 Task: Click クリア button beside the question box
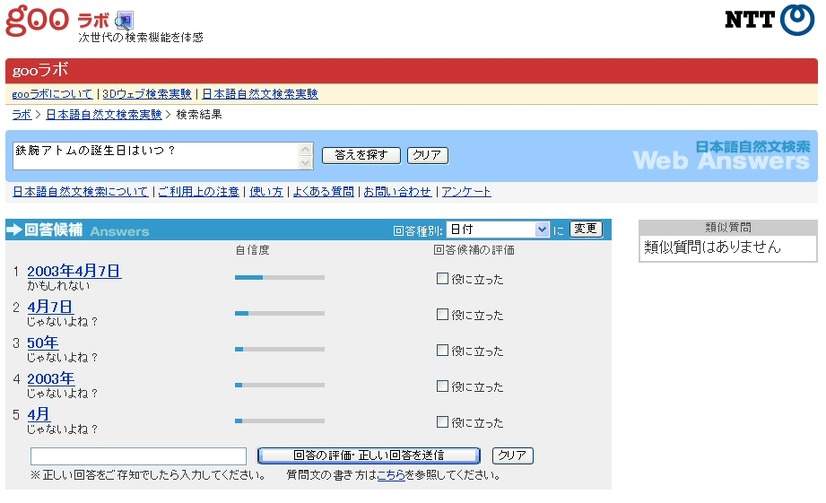[427, 155]
